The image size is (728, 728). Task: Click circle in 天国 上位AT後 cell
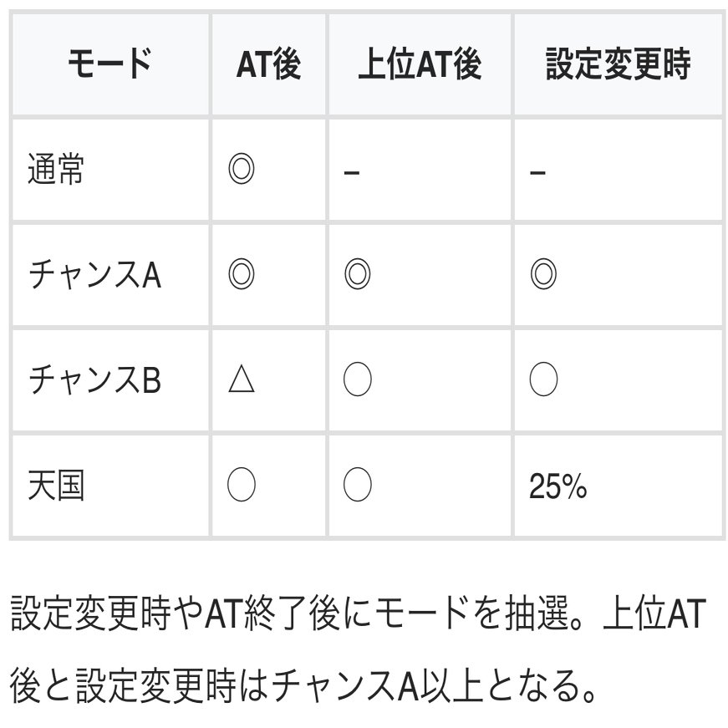coord(358,485)
